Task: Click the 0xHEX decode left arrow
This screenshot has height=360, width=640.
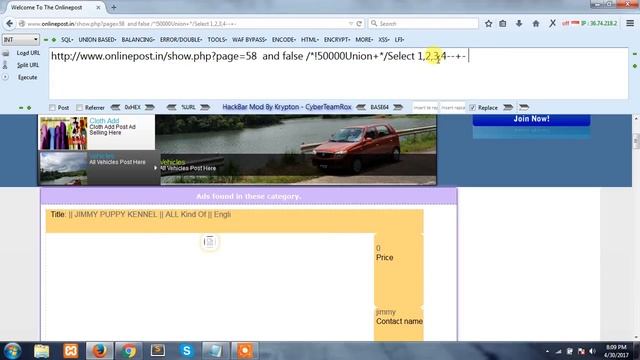Action: click(x=116, y=107)
